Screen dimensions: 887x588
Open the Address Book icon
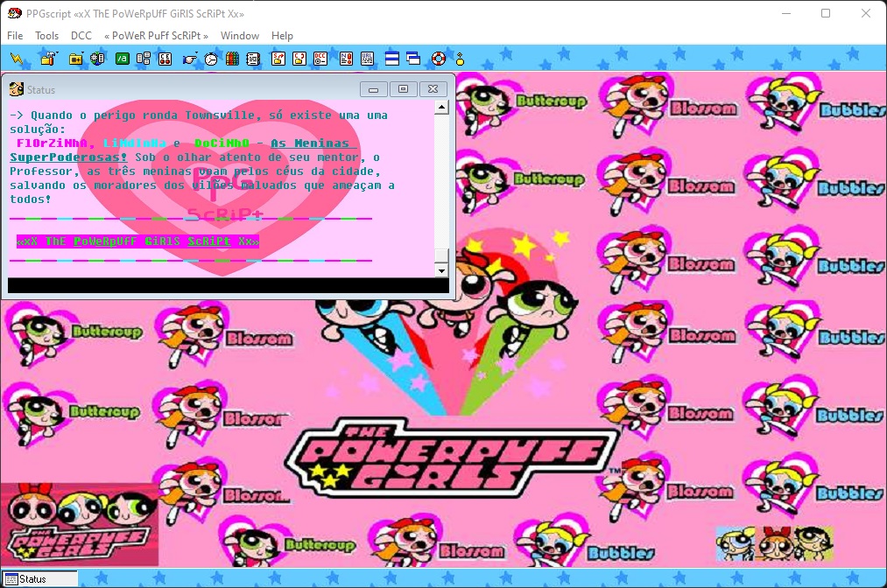[x=144, y=59]
